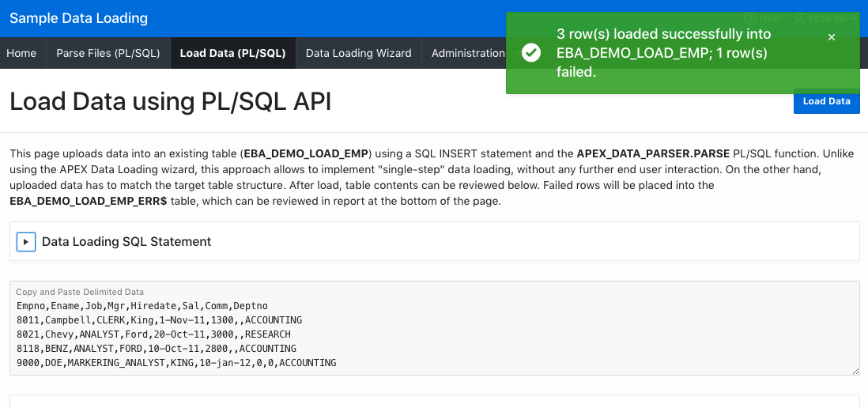
Task: Click the rows loaded notification message text
Action: pos(662,53)
